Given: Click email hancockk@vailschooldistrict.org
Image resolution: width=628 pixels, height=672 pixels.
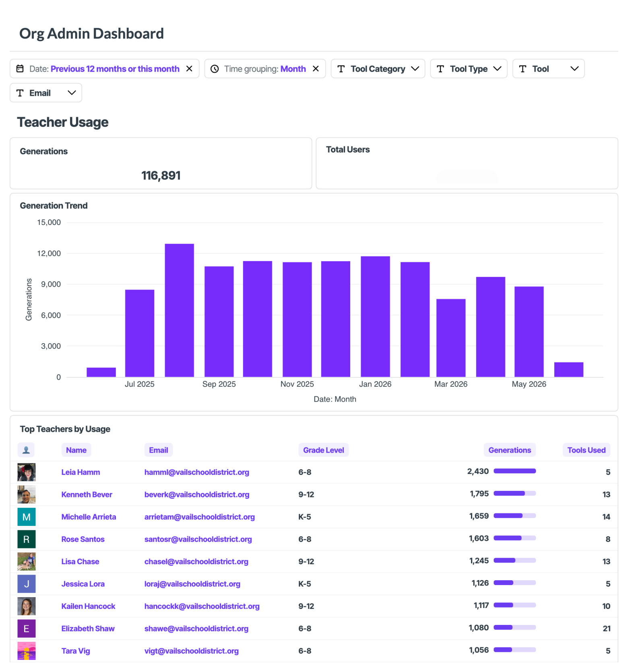Looking at the screenshot, I should [x=202, y=606].
